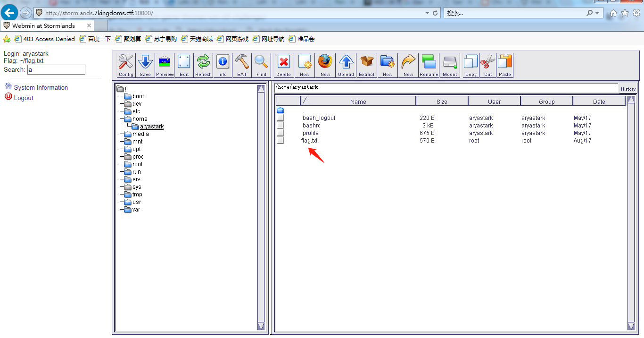The width and height of the screenshot is (644, 338).
Task: Open the History button beside the path
Action: point(628,89)
